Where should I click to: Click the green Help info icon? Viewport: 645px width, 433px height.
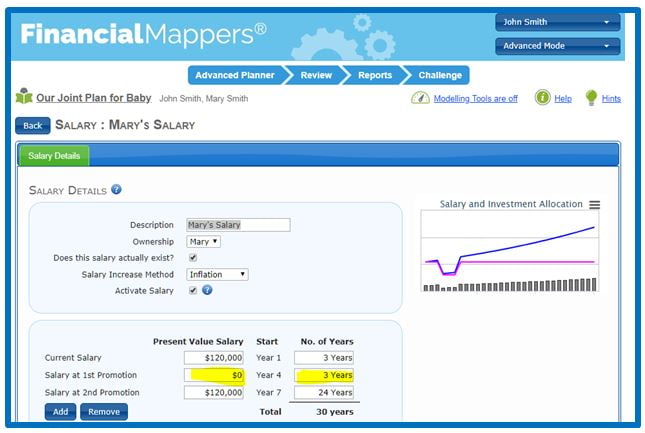coord(542,98)
